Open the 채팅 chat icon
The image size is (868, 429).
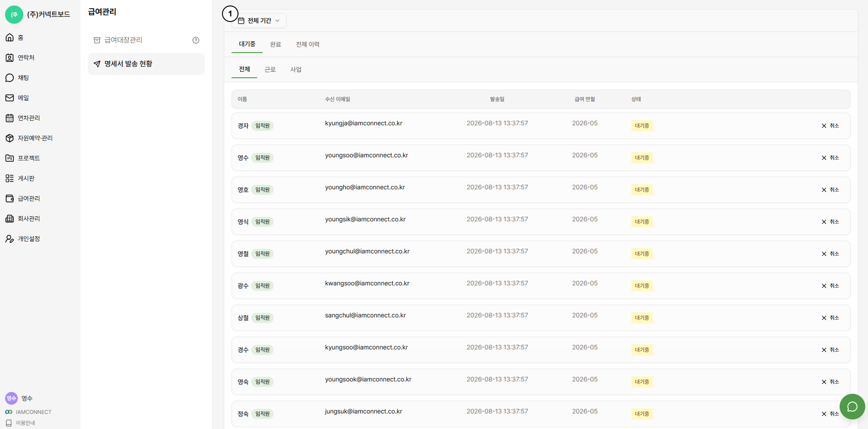[x=10, y=78]
